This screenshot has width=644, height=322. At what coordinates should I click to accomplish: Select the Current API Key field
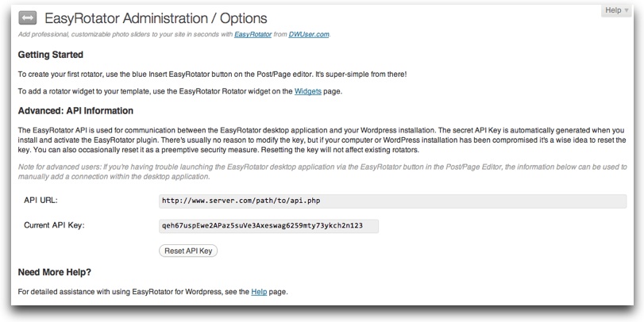tap(269, 226)
